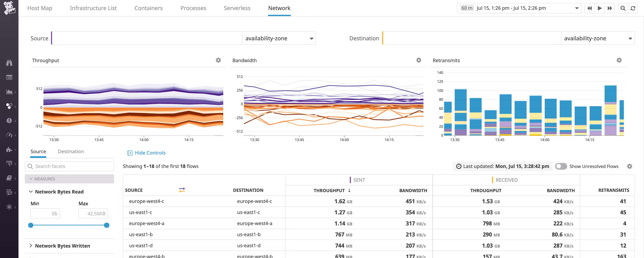Open the infrastructure hexagons sidebar icon
644x258 pixels.
click(9, 106)
